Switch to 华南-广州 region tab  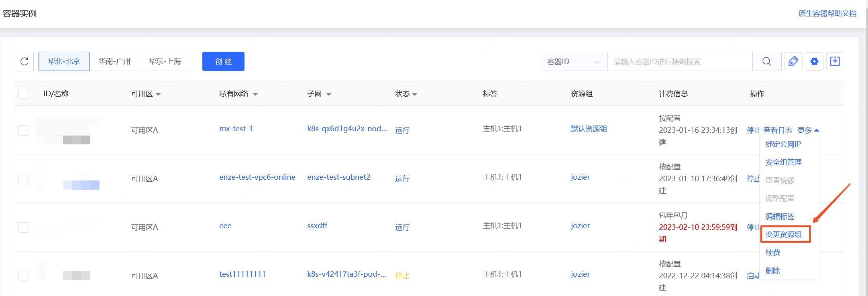point(114,61)
